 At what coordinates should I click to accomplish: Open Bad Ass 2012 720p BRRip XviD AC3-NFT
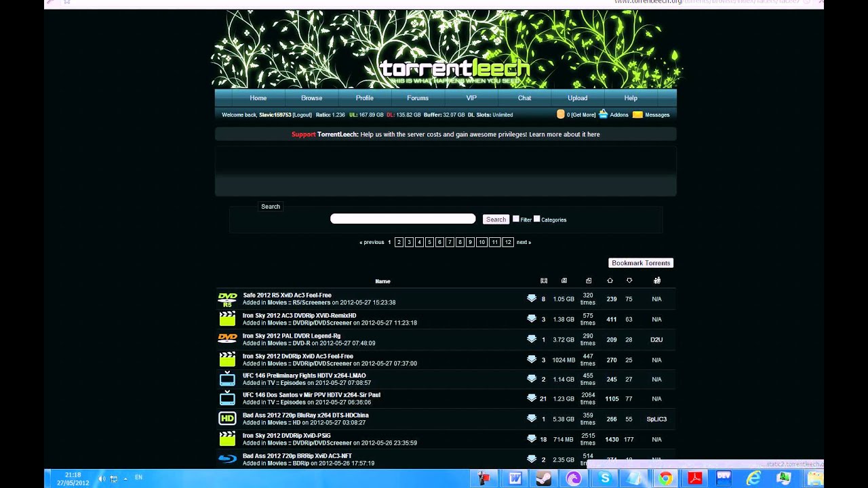(297, 456)
